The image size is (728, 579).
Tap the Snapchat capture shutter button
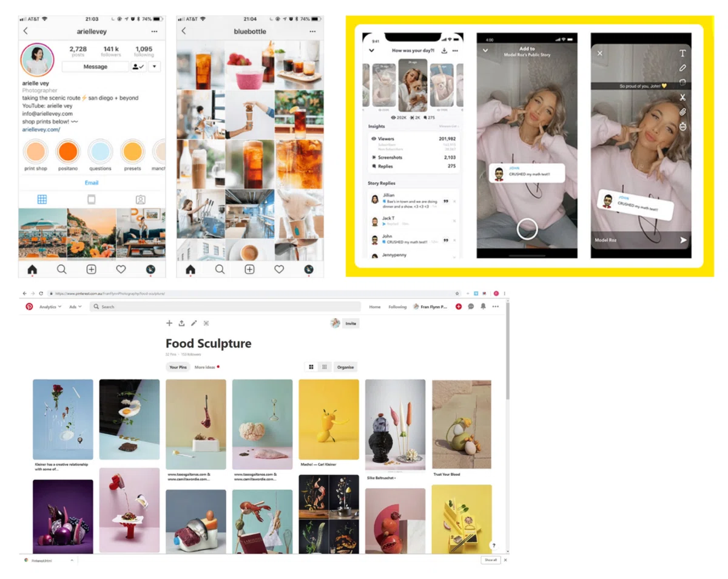(527, 229)
